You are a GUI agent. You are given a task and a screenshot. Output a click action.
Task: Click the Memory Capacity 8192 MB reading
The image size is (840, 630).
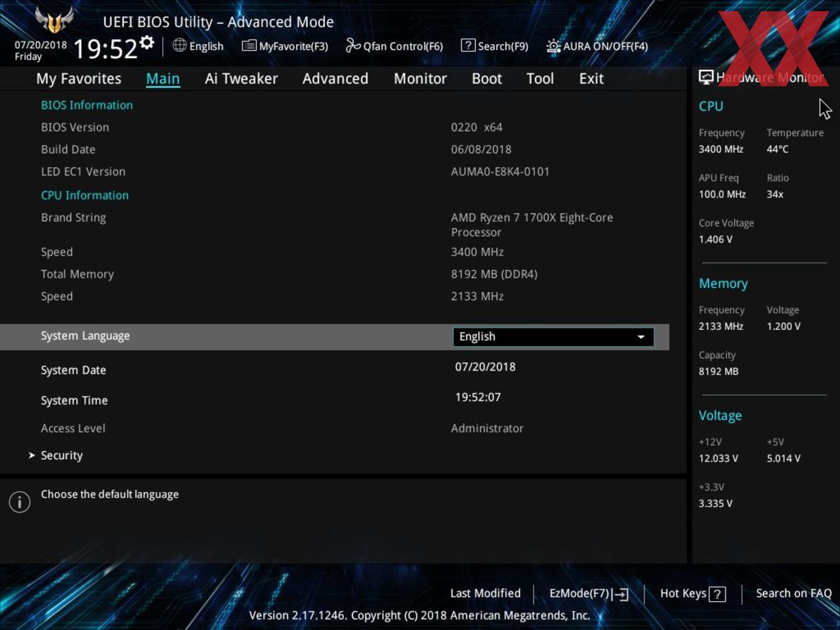[x=718, y=371]
